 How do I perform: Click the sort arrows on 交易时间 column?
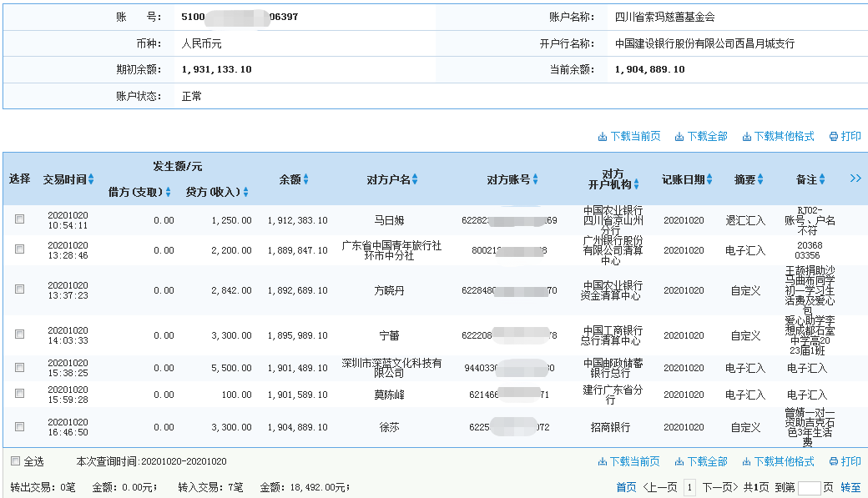pos(92,179)
